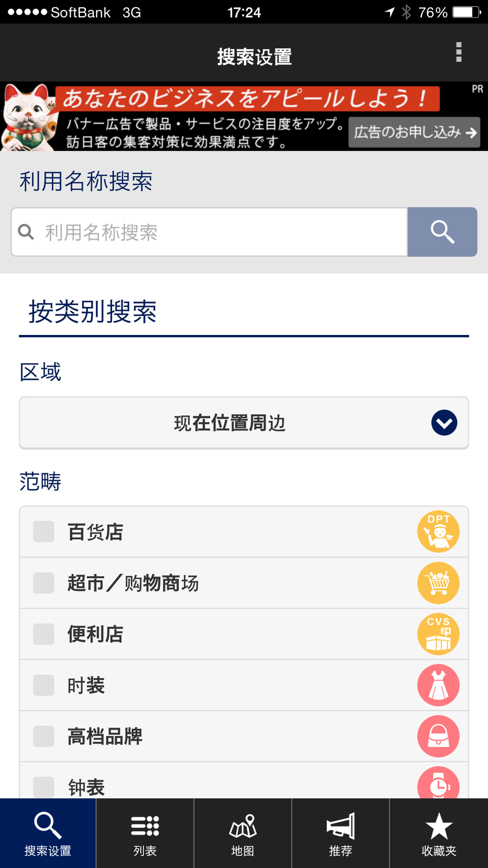Open the 地图 map tab
The height and width of the screenshot is (868, 488).
pyautogui.click(x=243, y=833)
